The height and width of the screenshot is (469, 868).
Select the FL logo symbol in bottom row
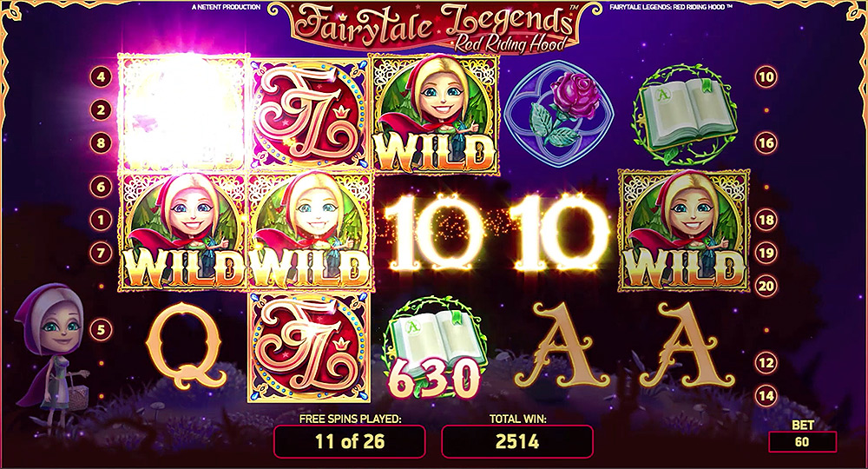click(x=311, y=347)
